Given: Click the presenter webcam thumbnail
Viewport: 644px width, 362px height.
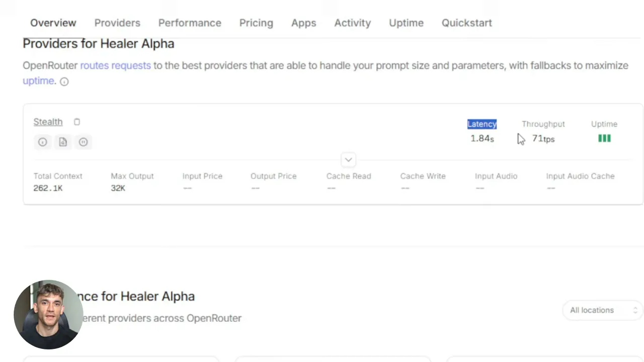Looking at the screenshot, I should click(48, 314).
